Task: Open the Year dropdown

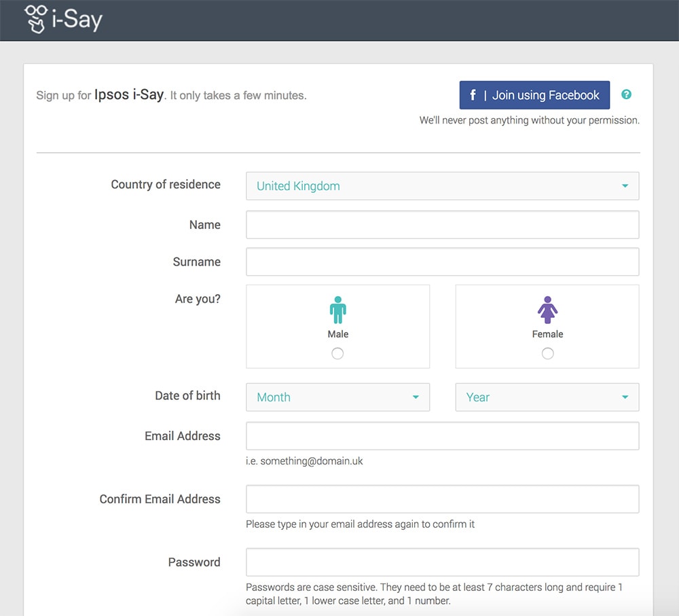Action: pos(547,397)
